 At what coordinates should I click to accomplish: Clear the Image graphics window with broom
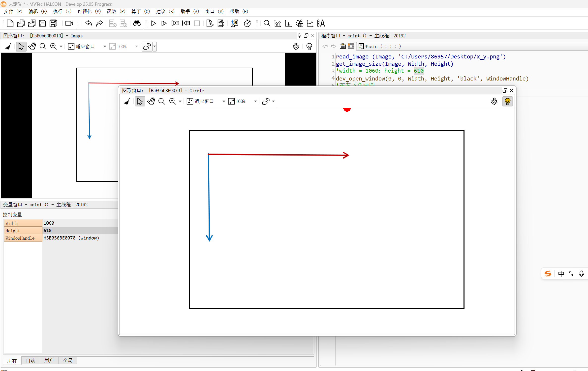tap(8, 46)
